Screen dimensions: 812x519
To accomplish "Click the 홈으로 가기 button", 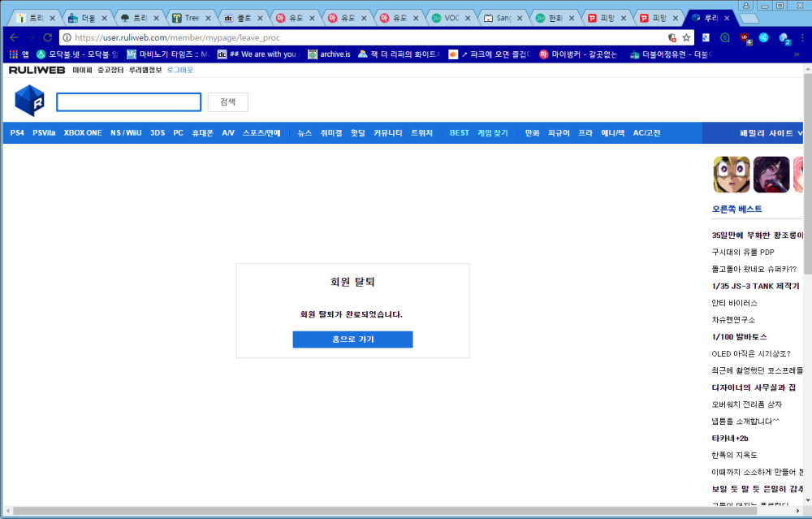I will [x=352, y=340].
